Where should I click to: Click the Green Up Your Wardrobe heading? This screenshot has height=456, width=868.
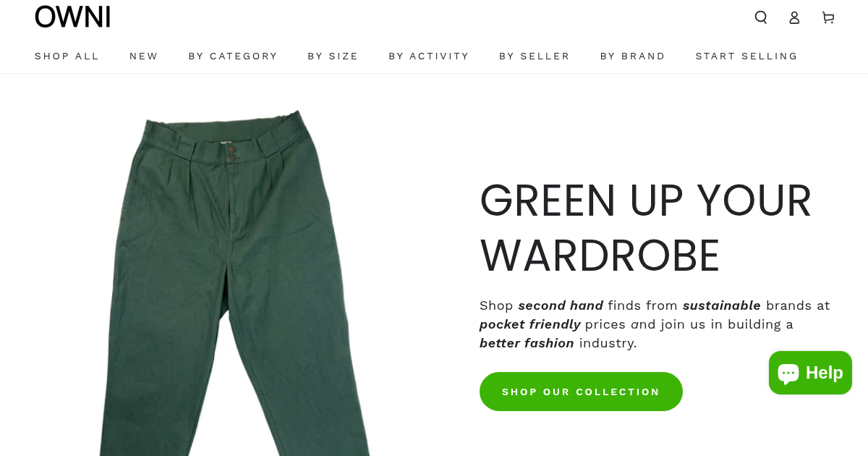(x=646, y=227)
